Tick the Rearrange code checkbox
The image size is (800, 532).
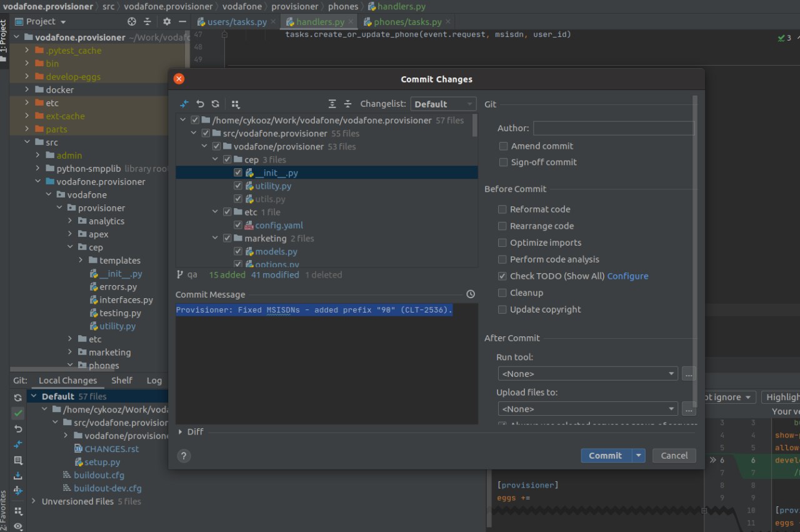click(502, 226)
